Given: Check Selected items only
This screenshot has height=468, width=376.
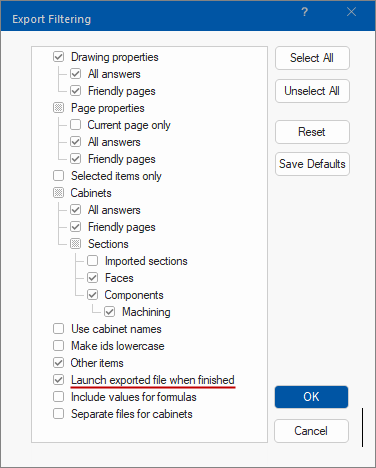Looking at the screenshot, I should pos(59,175).
